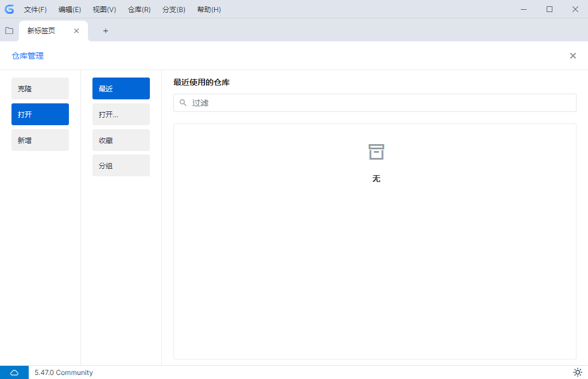Show the 分组 repositories
Screen dimensions: 588x379
(121, 165)
